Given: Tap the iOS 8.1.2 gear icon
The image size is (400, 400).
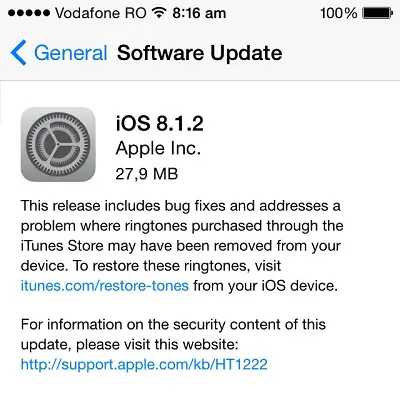Looking at the screenshot, I should (58, 144).
